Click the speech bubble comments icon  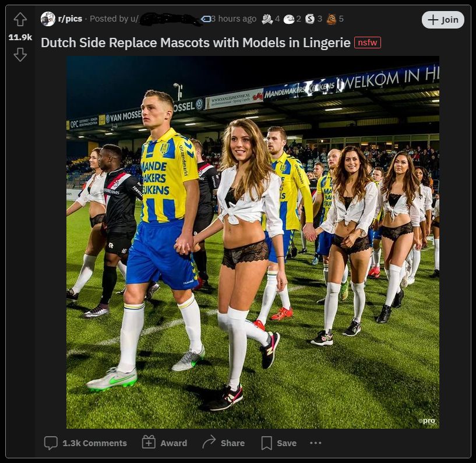(51, 443)
